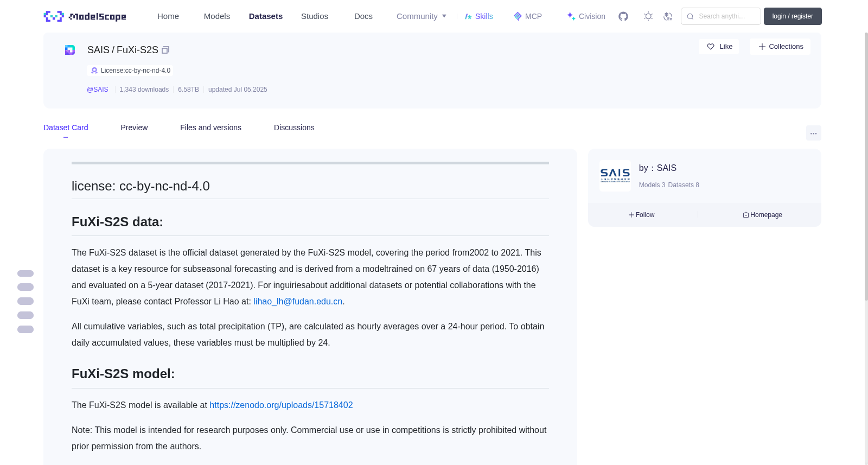Click the license badge icon

(x=94, y=71)
